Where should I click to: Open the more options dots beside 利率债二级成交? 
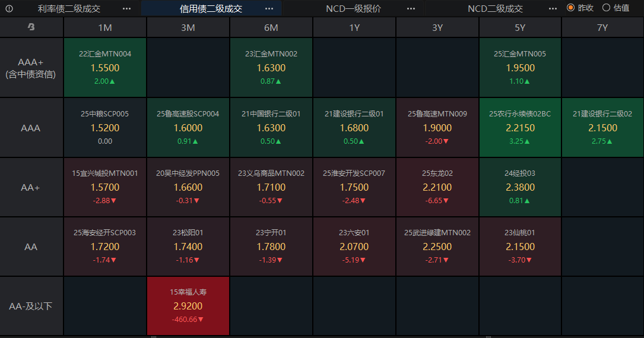coord(126,9)
